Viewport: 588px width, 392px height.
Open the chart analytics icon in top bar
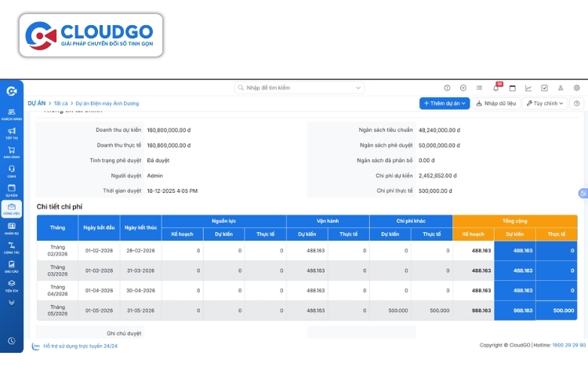tap(528, 88)
